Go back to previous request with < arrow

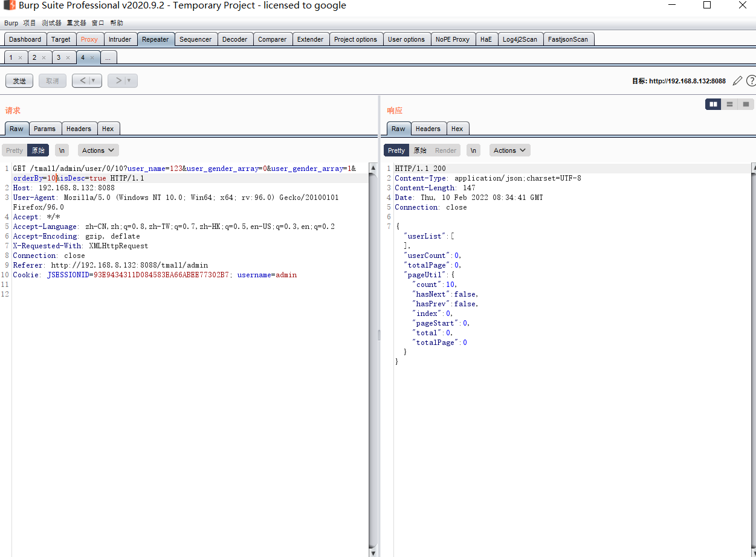point(83,81)
